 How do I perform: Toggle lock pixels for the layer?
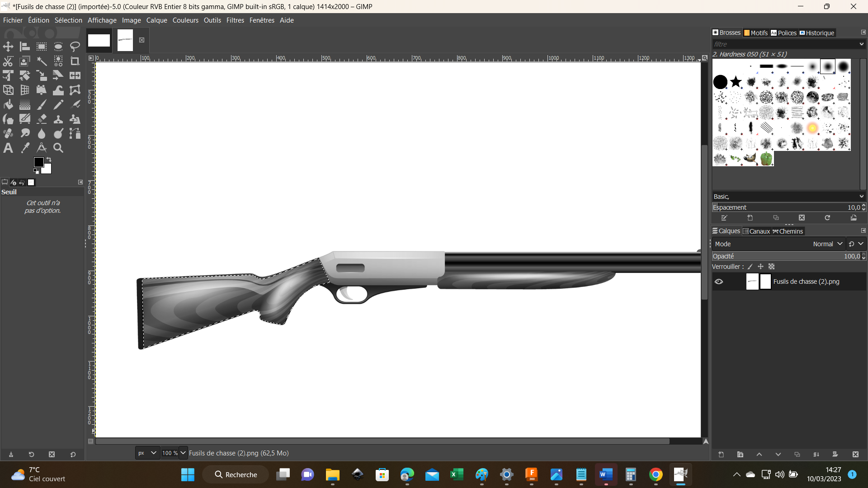750,267
